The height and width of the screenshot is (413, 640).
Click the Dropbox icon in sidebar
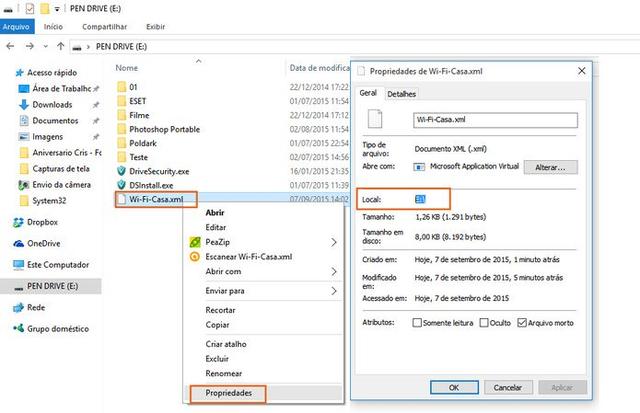pos(18,222)
